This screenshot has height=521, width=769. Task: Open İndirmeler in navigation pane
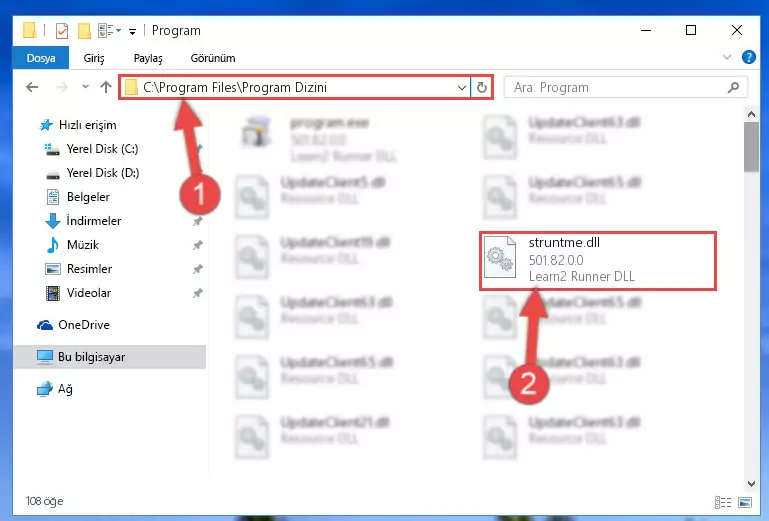click(x=94, y=221)
